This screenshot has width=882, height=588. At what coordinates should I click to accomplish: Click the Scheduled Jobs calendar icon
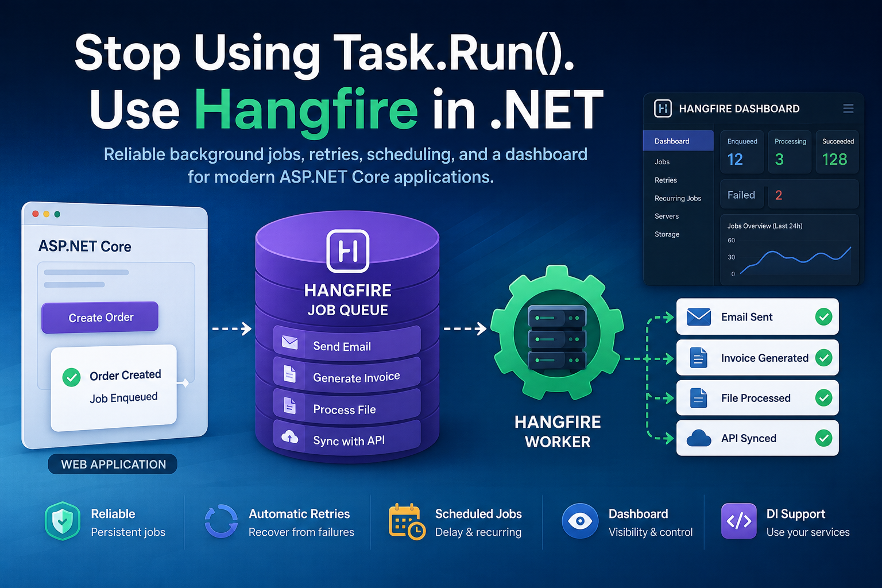click(x=407, y=521)
